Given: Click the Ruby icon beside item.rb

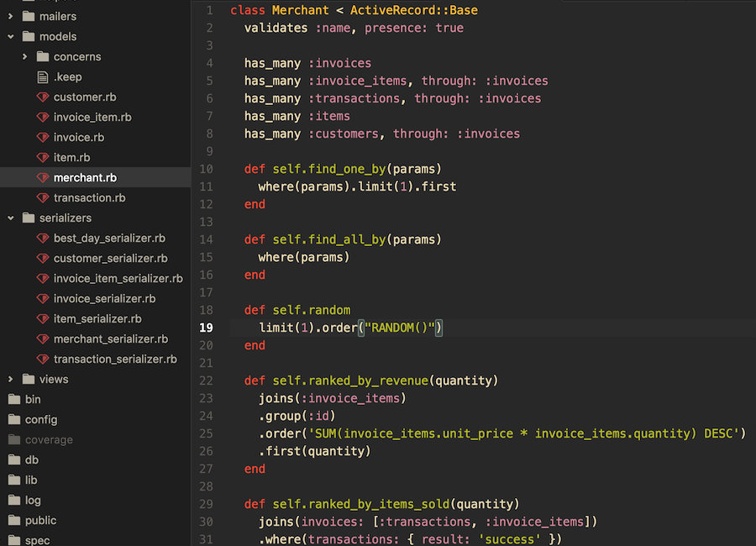Looking at the screenshot, I should pos(43,158).
